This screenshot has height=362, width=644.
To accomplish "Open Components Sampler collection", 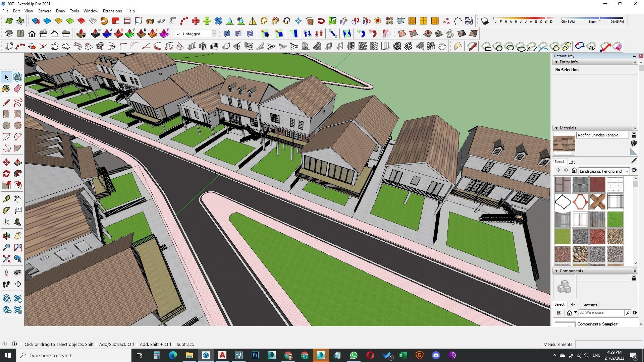I will click(597, 324).
